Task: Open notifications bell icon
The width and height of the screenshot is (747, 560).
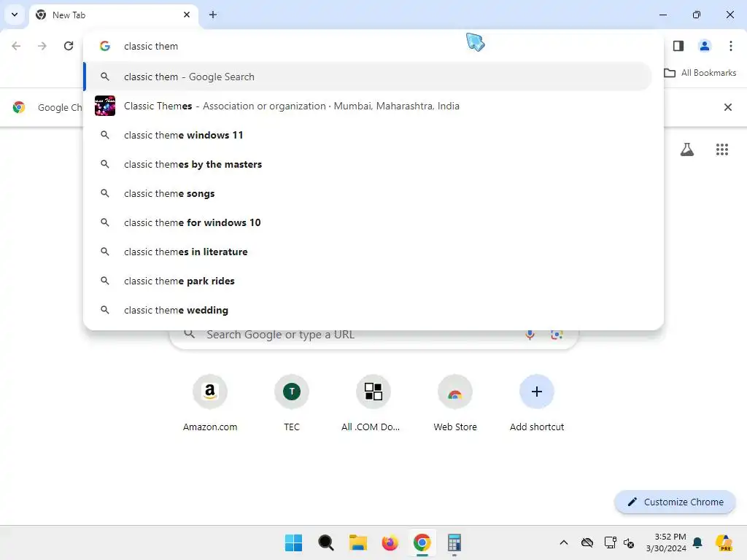Action: (697, 542)
